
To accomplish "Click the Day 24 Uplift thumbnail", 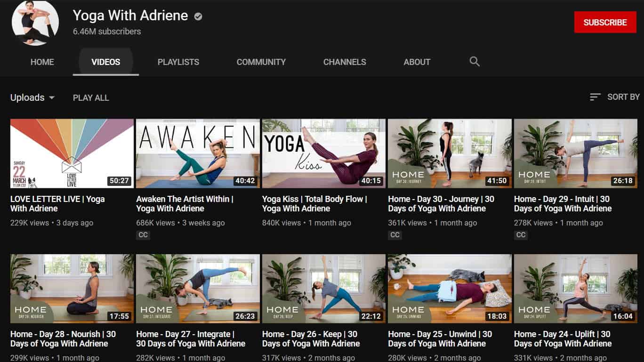I will tap(576, 289).
